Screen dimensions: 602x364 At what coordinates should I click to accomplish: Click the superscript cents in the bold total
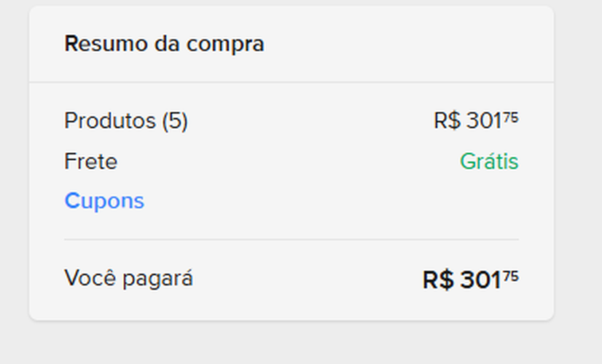tap(511, 275)
